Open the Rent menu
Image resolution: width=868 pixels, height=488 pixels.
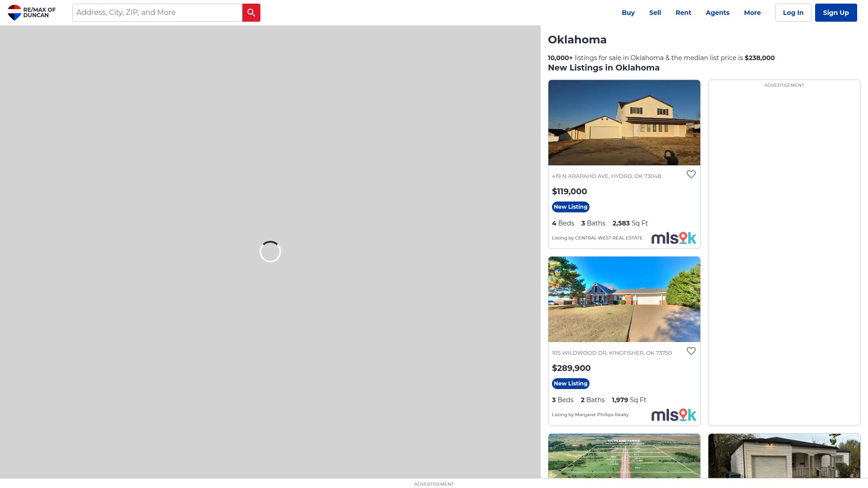pyautogui.click(x=683, y=13)
